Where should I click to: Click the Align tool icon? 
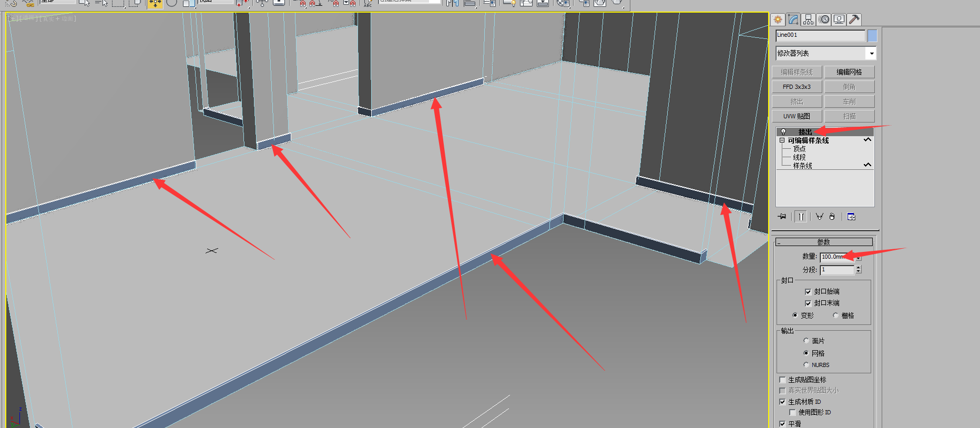pyautogui.click(x=469, y=3)
